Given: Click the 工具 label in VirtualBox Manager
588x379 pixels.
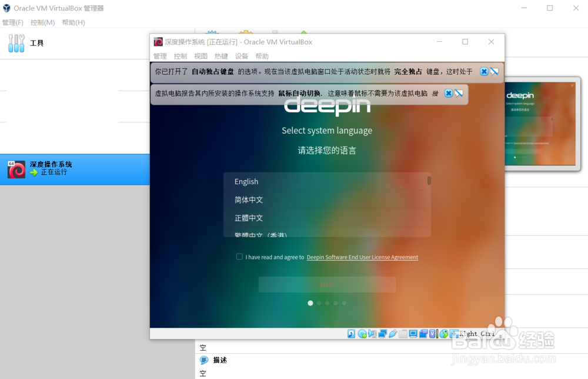Looking at the screenshot, I should (x=36, y=43).
